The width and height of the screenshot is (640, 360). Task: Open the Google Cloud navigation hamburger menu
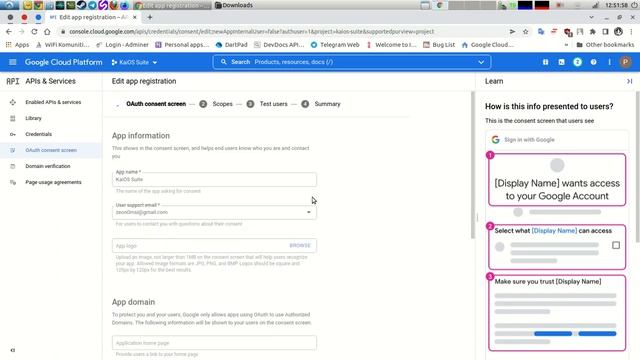pos(13,62)
